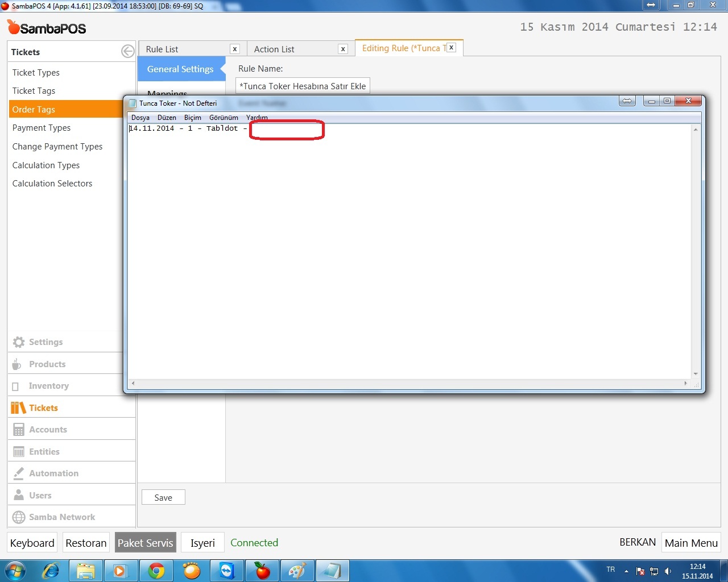Switch to the Restoran department

(x=86, y=542)
